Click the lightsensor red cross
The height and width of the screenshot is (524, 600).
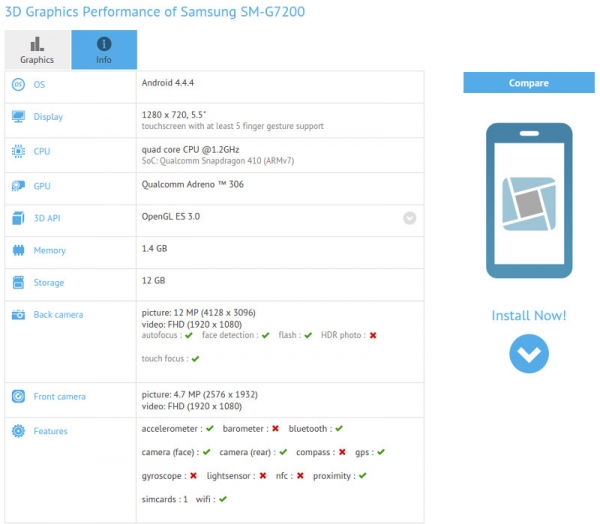click(x=262, y=476)
